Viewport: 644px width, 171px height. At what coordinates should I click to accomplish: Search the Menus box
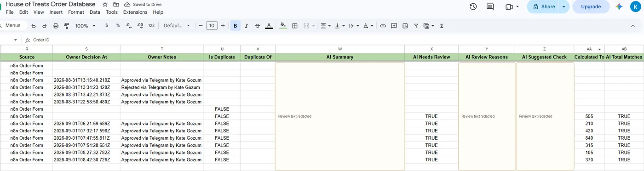(x=13, y=26)
